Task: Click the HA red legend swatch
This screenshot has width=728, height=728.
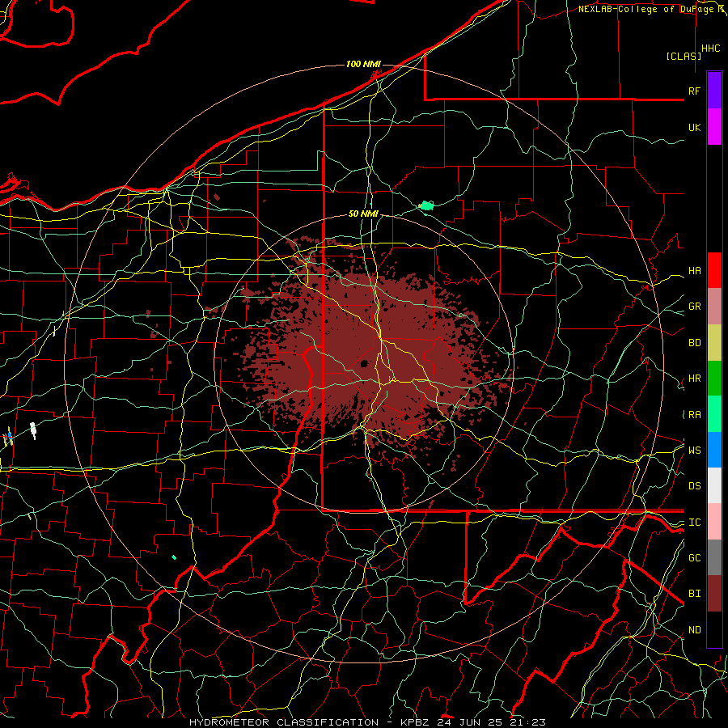Action: [714, 270]
